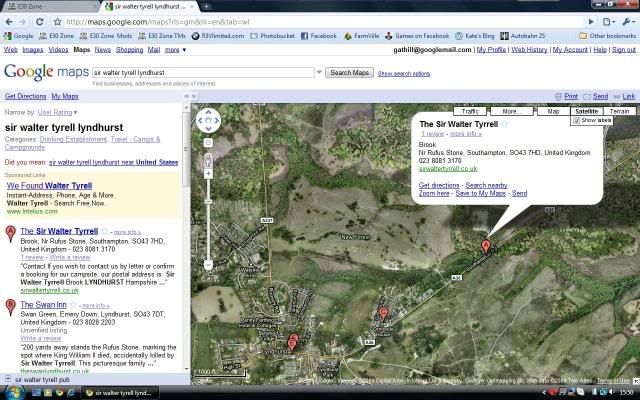Open the My Maps tab
Screen dimensions: 640x400
[65, 96]
